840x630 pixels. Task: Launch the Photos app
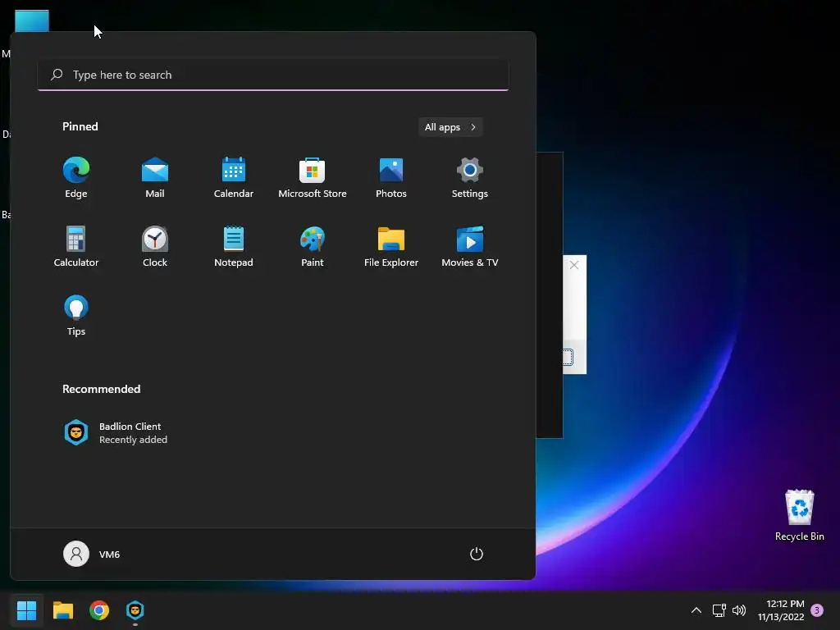(x=391, y=178)
